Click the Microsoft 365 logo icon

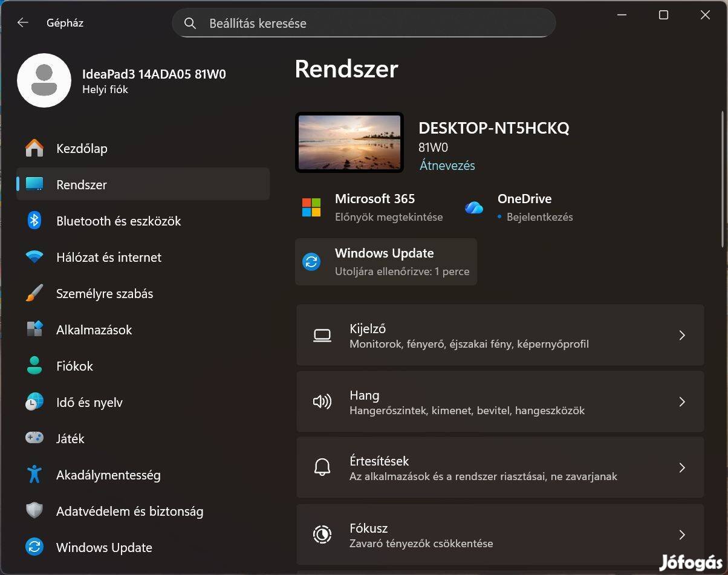(x=311, y=207)
